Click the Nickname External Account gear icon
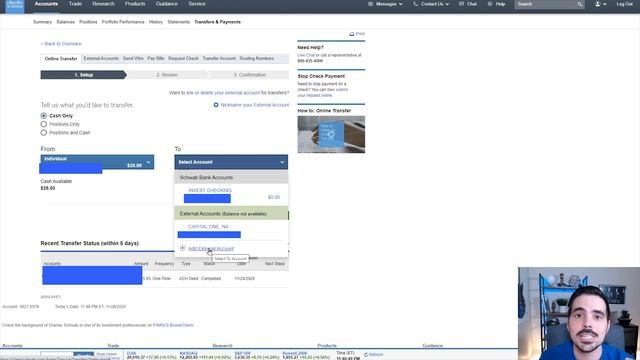 coord(216,105)
